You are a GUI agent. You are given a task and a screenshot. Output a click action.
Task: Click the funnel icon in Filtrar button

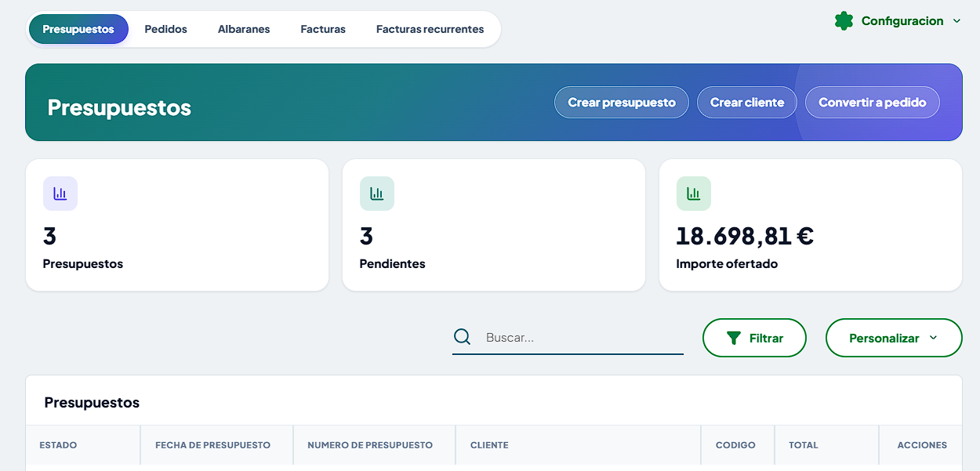[734, 339]
